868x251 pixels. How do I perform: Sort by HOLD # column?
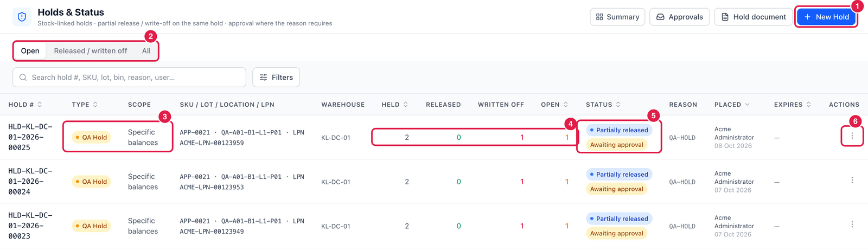(25, 105)
